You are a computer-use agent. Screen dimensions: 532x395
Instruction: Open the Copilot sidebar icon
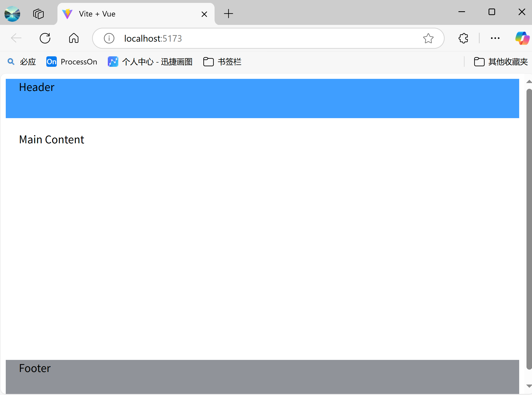click(522, 38)
